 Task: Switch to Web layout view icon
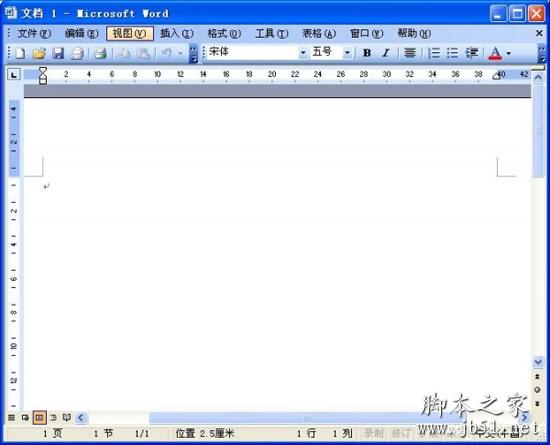[x=25, y=418]
